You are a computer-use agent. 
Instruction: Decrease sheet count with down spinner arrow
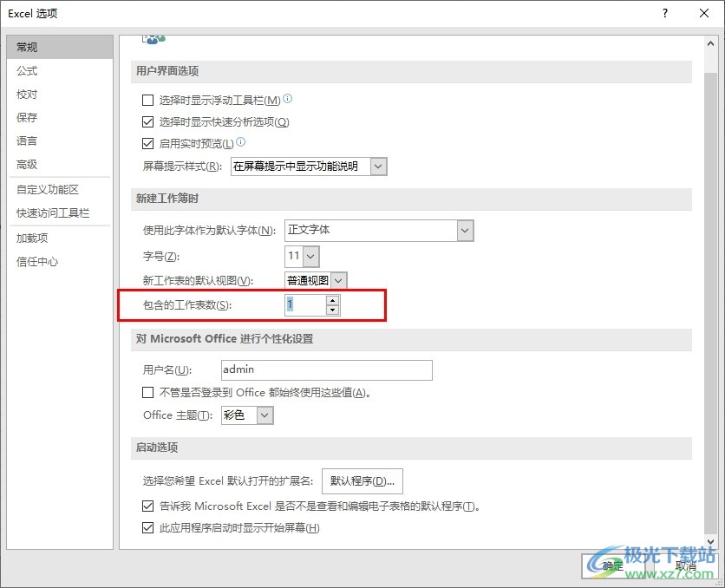pos(332,310)
